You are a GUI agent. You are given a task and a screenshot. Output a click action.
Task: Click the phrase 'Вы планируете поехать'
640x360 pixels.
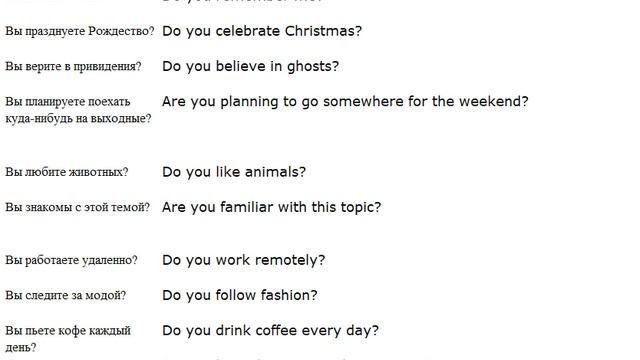click(x=68, y=101)
